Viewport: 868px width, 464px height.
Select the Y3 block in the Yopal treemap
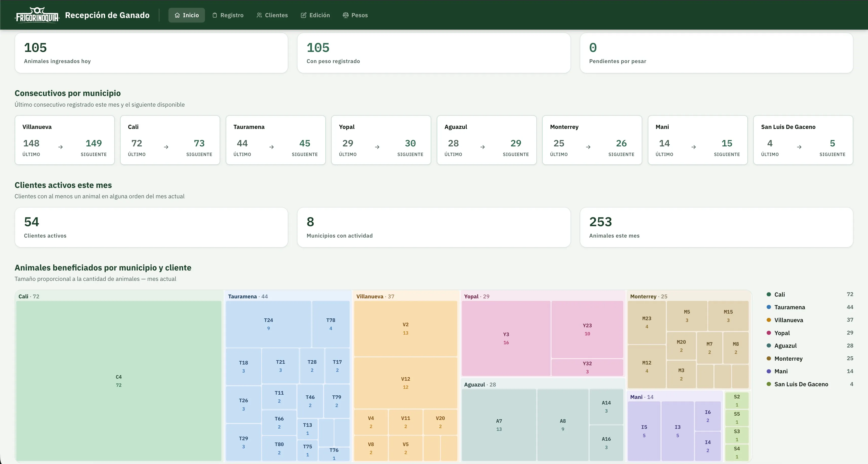[x=506, y=338]
